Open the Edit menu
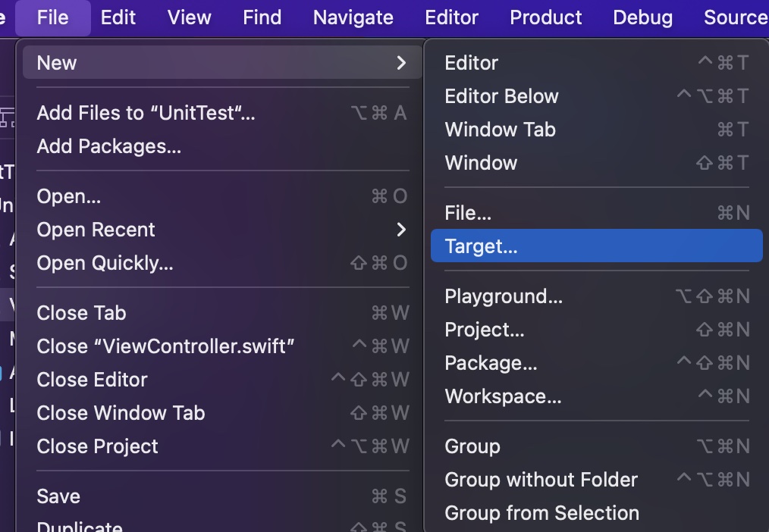The image size is (769, 532). click(x=118, y=17)
